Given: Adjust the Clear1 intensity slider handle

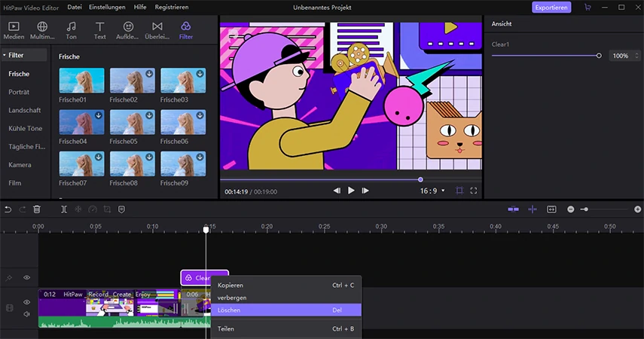Looking at the screenshot, I should point(599,56).
